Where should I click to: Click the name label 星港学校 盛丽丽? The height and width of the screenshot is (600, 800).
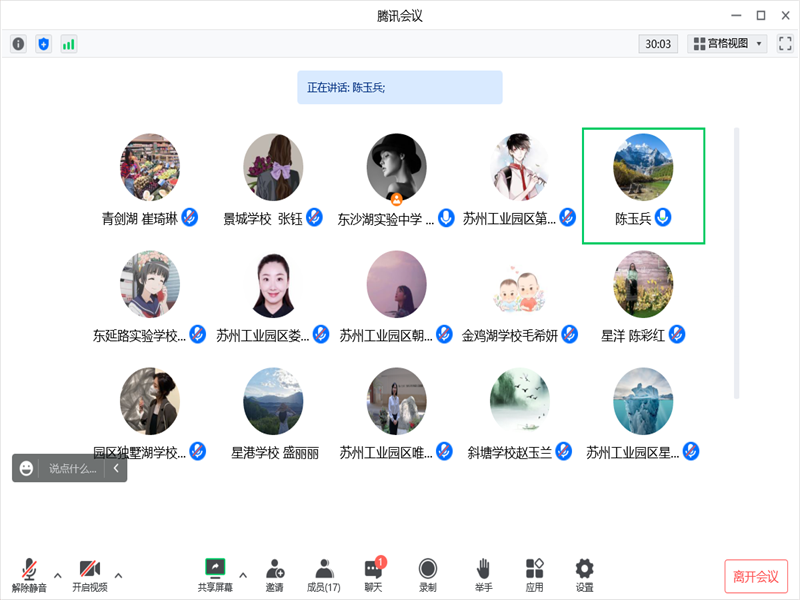[275, 453]
